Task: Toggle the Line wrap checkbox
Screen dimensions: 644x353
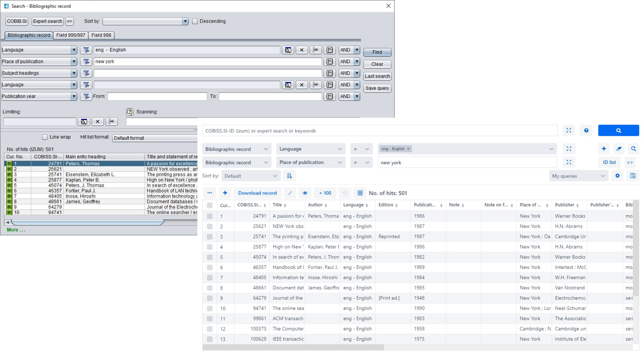Action: (x=45, y=137)
